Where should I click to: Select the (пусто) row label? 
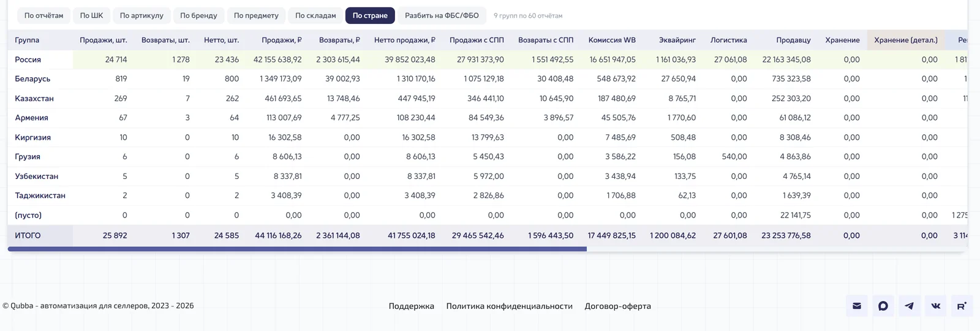(x=28, y=215)
